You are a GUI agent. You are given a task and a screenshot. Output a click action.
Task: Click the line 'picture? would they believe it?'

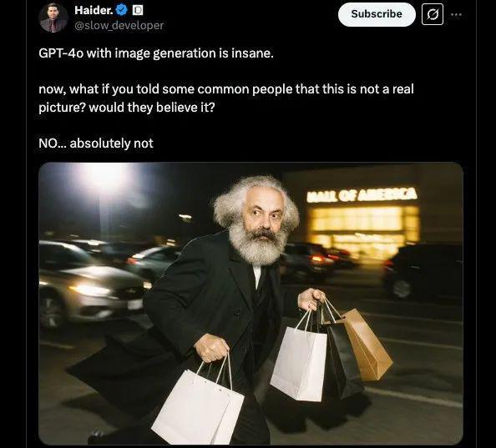coord(127,108)
